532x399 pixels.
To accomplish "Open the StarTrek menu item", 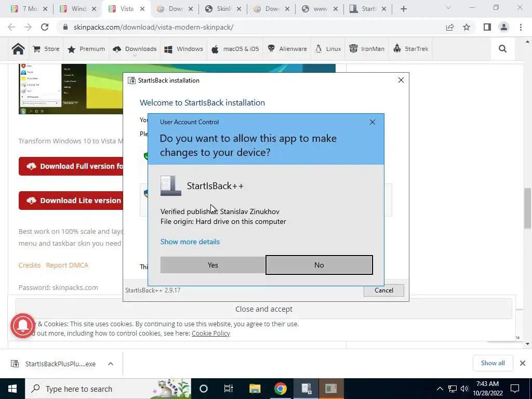I will tap(410, 49).
